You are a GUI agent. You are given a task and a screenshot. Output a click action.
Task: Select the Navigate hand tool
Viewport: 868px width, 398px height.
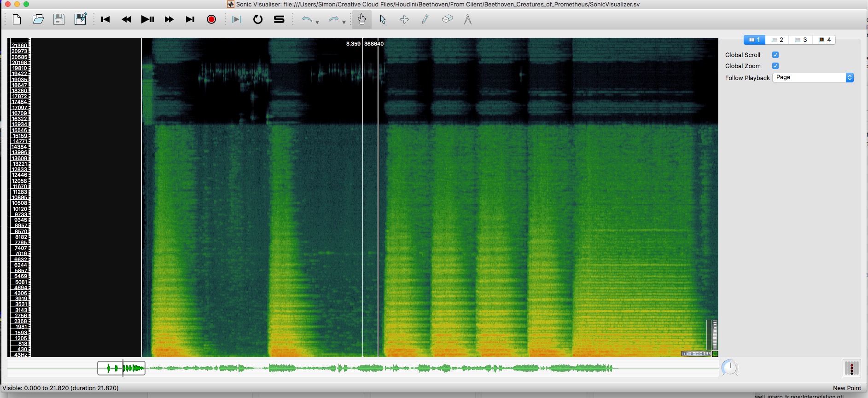coord(361,19)
